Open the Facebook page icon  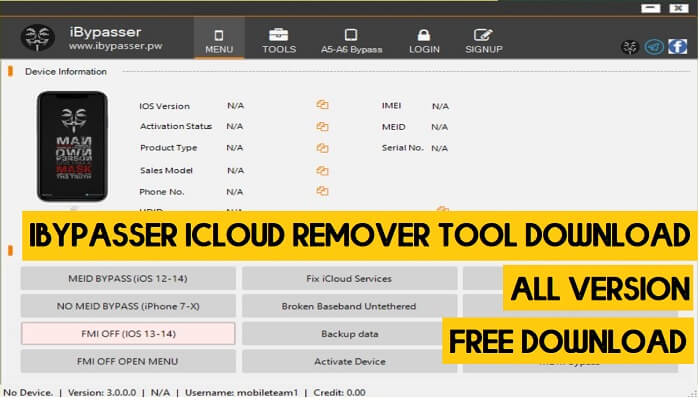[x=677, y=46]
